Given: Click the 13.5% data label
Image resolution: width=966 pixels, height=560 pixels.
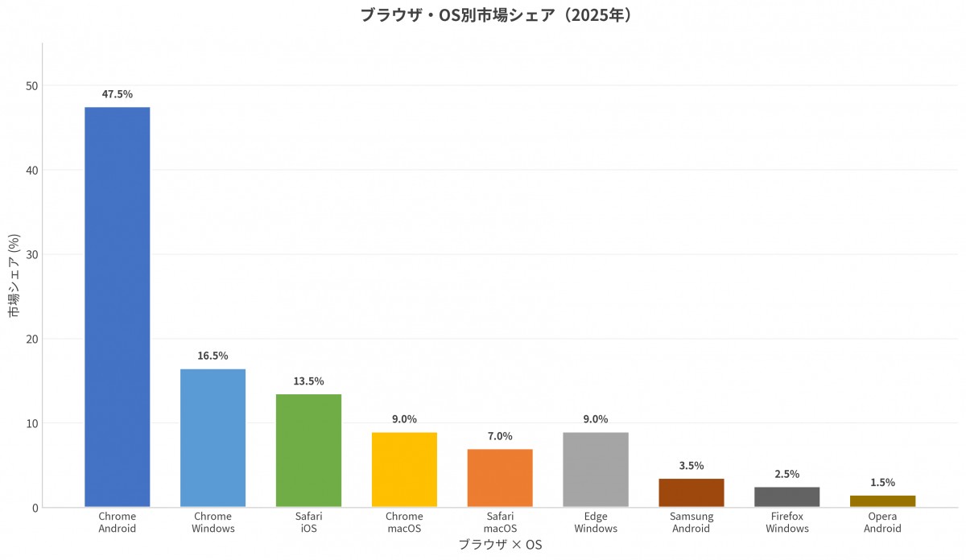Looking at the screenshot, I should click(308, 381).
